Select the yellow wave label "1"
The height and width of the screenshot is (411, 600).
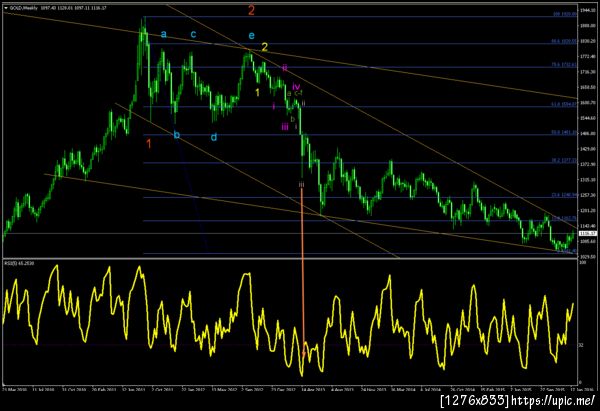click(258, 93)
